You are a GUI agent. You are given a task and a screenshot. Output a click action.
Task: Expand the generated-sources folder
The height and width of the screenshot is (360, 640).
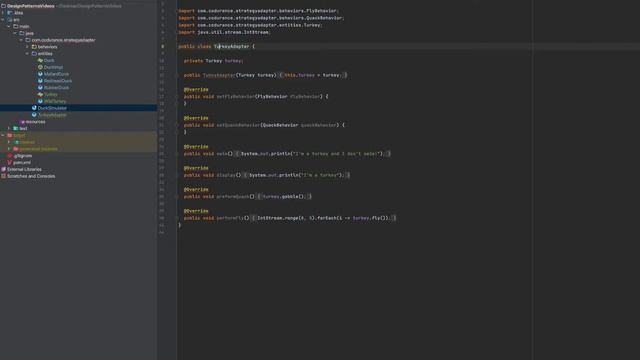[x=9, y=149]
